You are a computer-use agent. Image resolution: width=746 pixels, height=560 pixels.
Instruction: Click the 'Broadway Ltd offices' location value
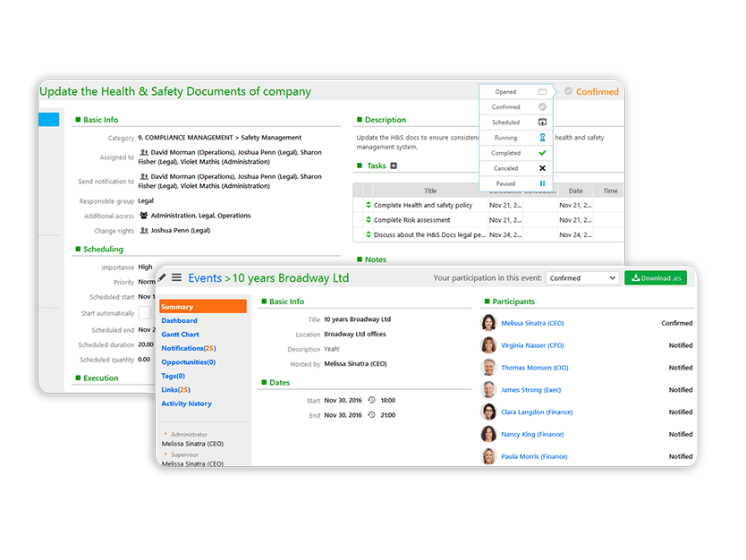[x=355, y=334]
